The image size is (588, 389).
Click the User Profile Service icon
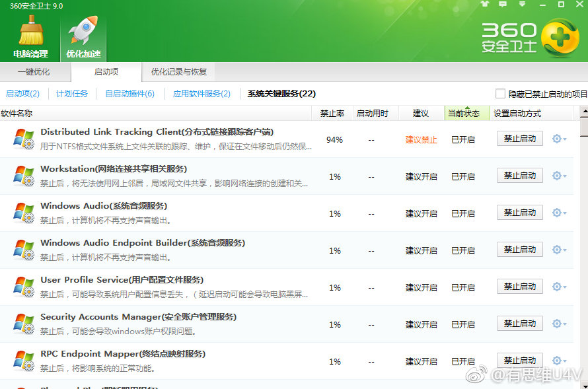(x=24, y=287)
